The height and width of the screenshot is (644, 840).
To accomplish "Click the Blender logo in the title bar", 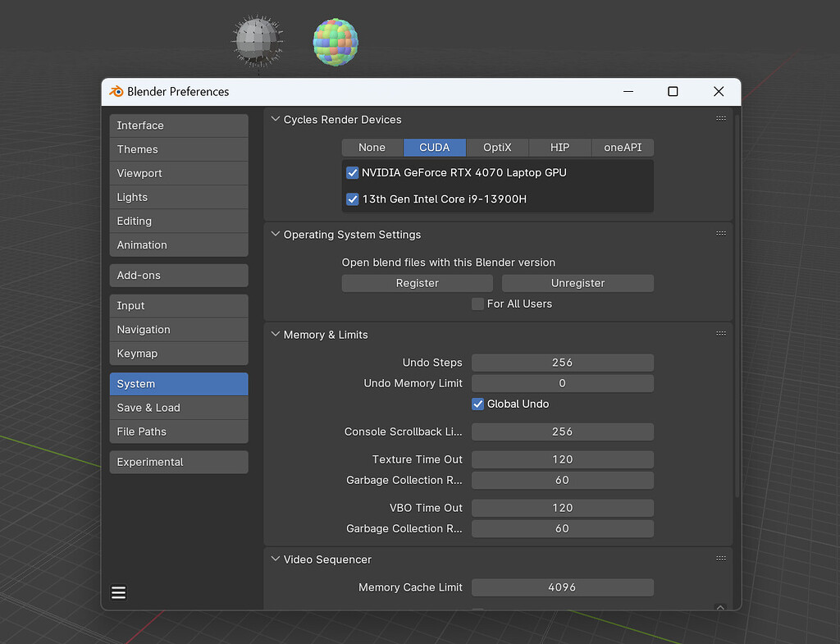I will 115,92.
